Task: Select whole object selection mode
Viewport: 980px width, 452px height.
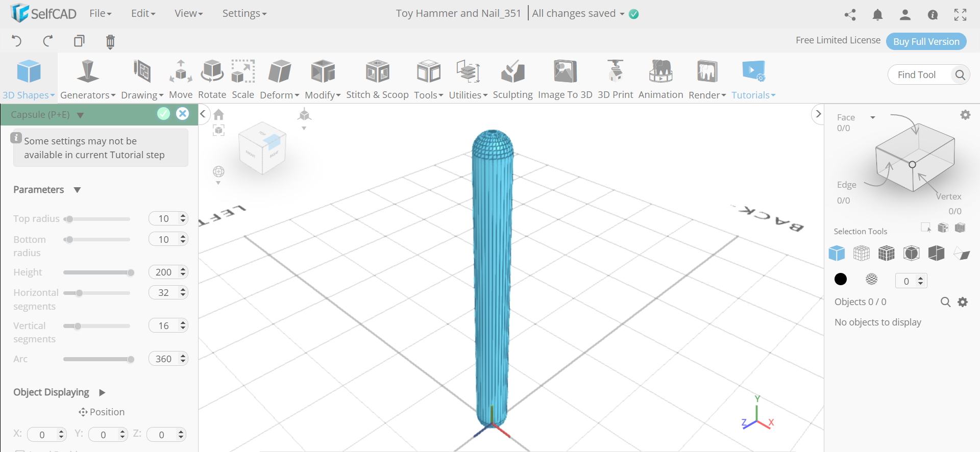Action: (x=837, y=253)
